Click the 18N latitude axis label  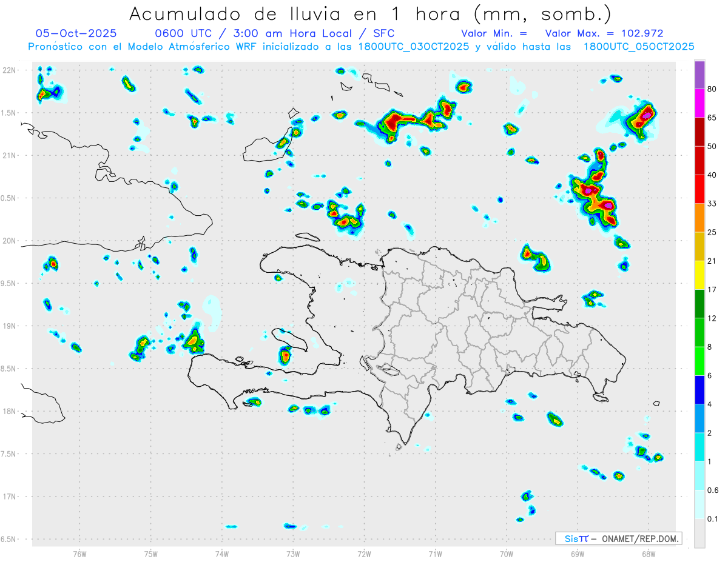point(9,411)
